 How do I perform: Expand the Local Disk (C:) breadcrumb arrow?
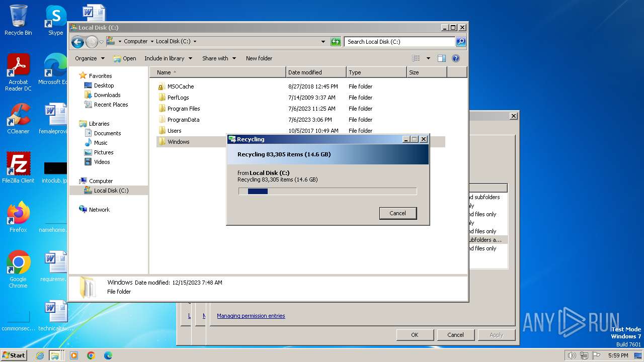(195, 42)
